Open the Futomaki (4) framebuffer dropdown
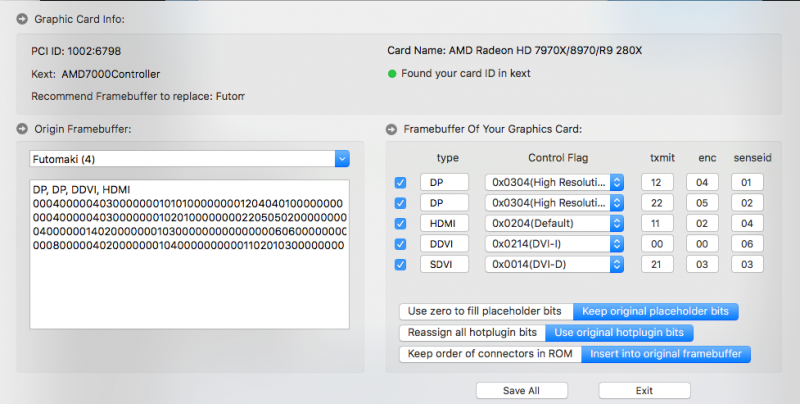This screenshot has width=800, height=404. tap(341, 159)
